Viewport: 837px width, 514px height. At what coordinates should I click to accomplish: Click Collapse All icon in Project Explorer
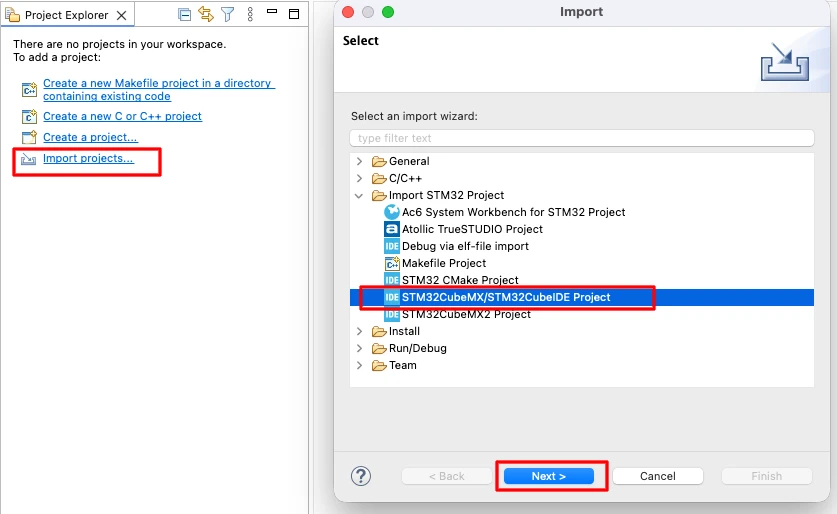185,15
